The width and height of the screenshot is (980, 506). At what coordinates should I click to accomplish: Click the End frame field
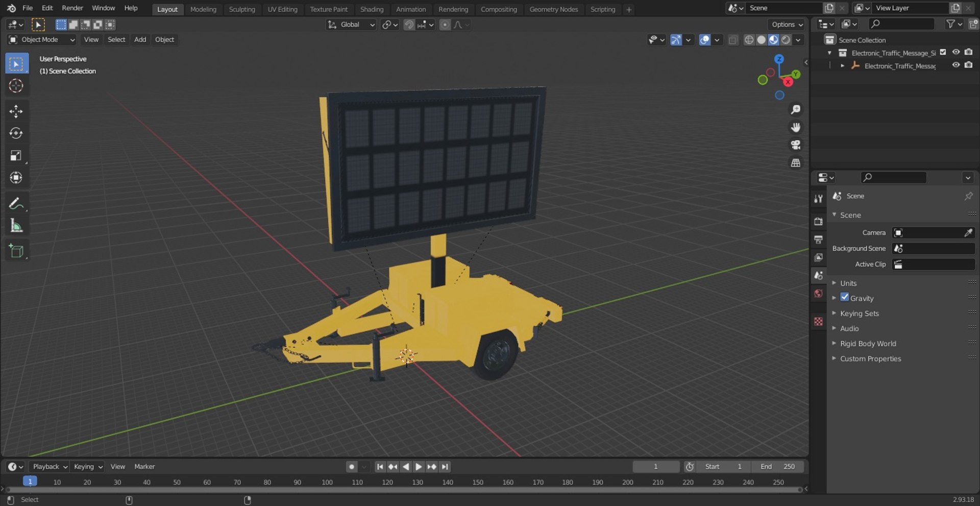pos(777,467)
